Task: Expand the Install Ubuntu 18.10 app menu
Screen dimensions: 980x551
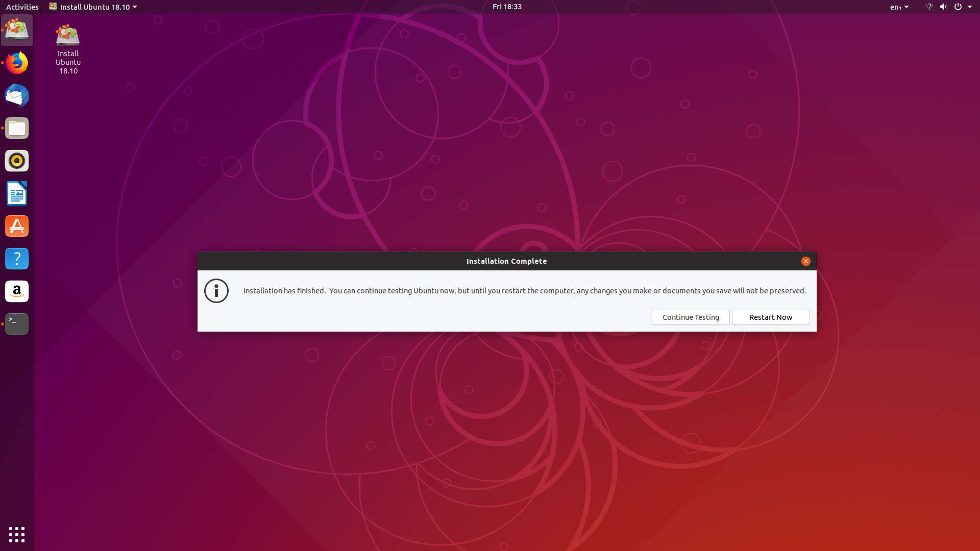Action: pyautogui.click(x=93, y=7)
